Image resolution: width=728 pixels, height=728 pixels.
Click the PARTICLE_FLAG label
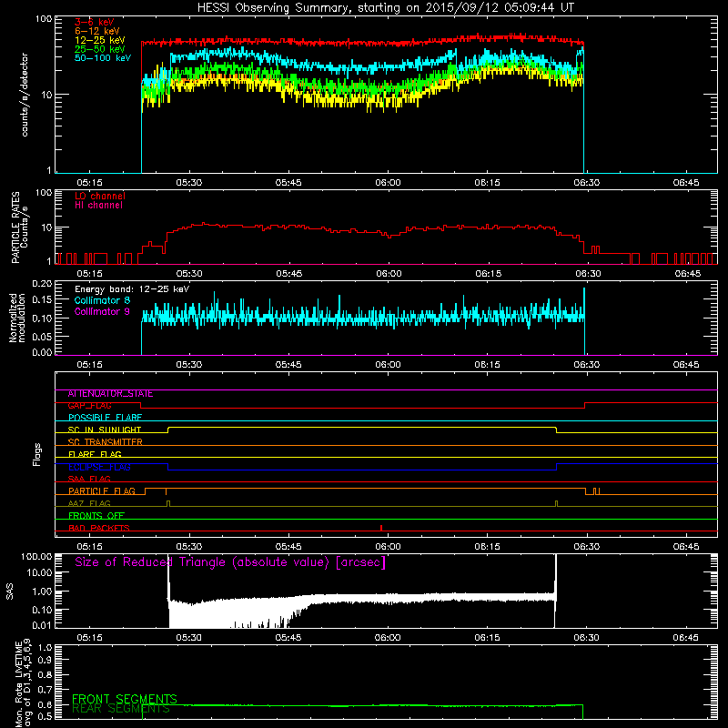(102, 491)
